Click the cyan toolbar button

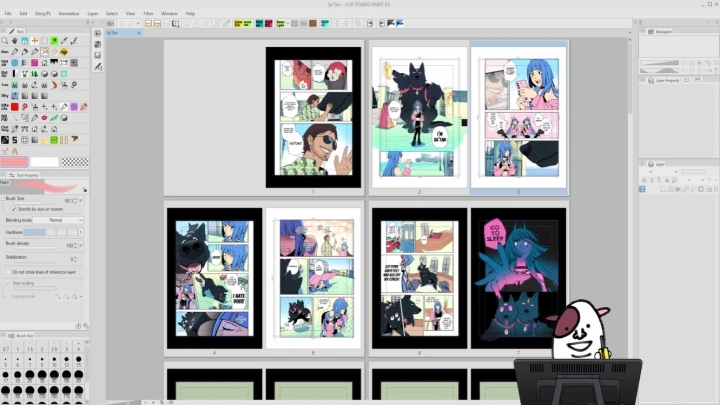pyautogui.click(x=325, y=23)
